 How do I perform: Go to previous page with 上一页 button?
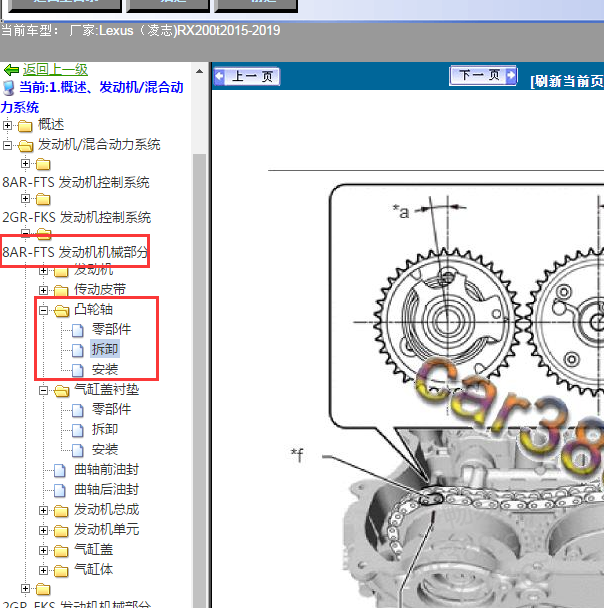pyautogui.click(x=247, y=76)
